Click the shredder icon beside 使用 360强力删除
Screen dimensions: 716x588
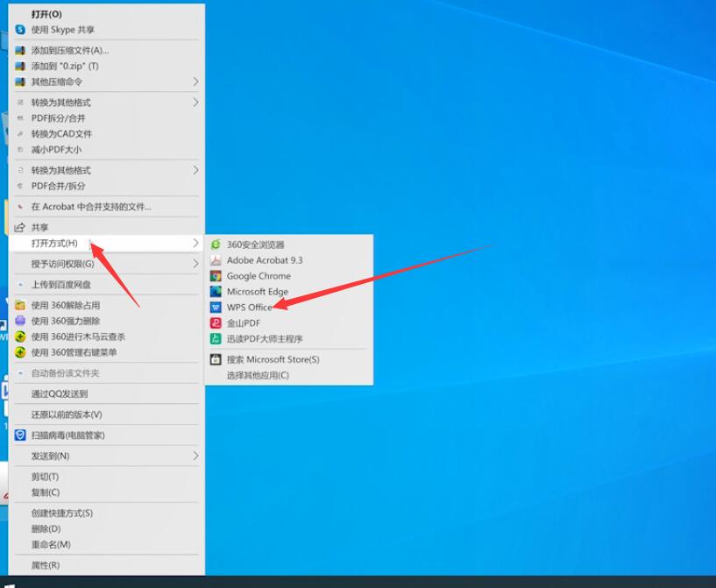click(20, 321)
